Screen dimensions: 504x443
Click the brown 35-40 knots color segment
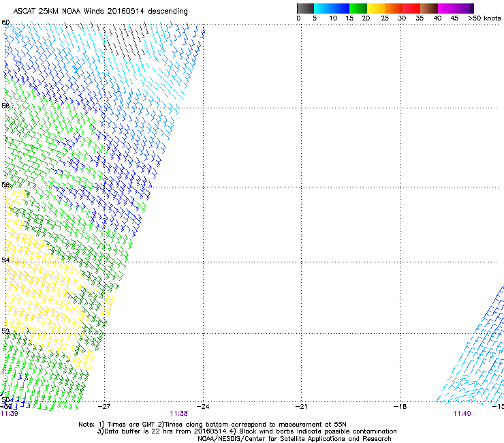[x=429, y=8]
